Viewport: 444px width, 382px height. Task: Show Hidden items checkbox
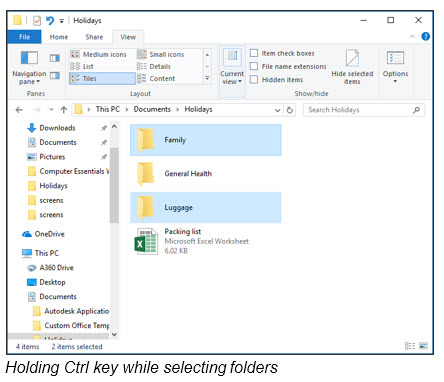[254, 79]
